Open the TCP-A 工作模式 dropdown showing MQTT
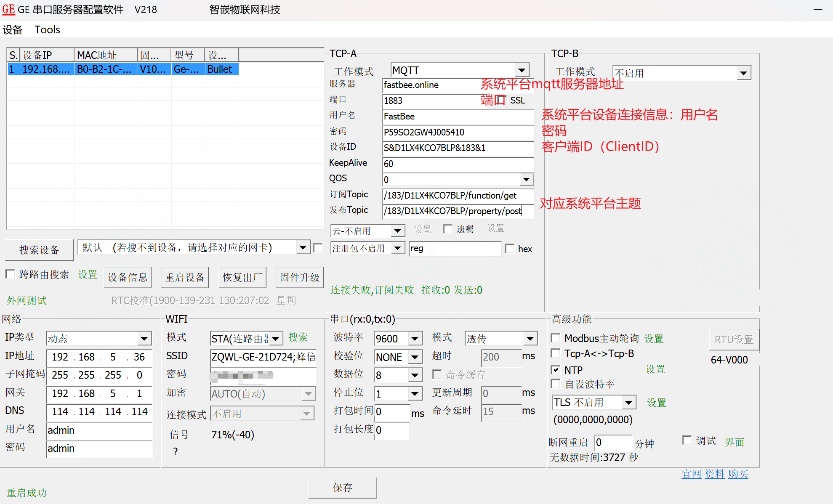 [522, 70]
